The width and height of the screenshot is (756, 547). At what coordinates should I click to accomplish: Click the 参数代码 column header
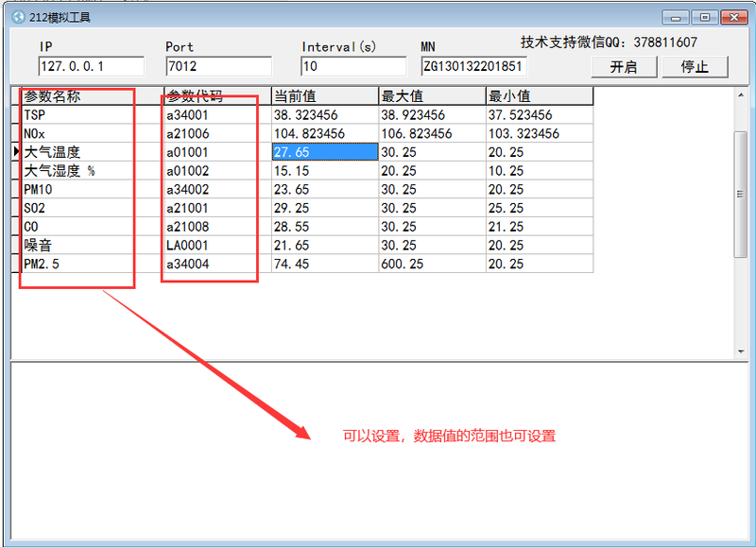coord(217,96)
